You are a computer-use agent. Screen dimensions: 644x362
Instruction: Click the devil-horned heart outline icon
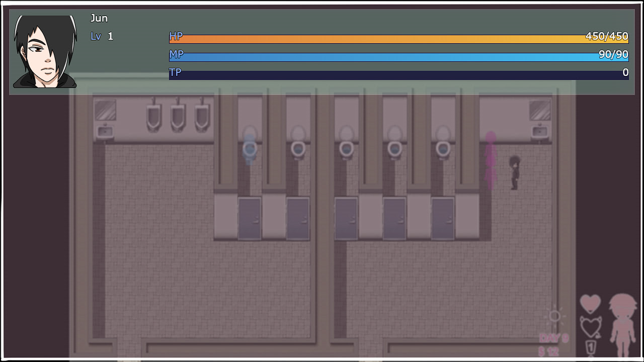tap(590, 327)
